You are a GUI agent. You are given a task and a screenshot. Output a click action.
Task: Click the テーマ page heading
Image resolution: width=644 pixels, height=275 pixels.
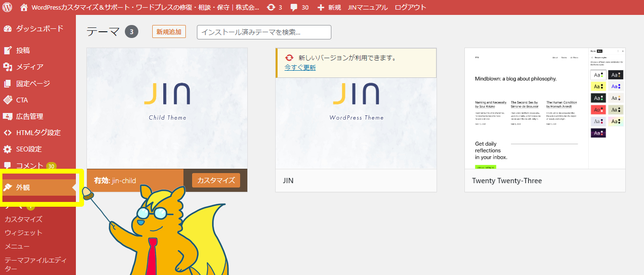tap(103, 32)
